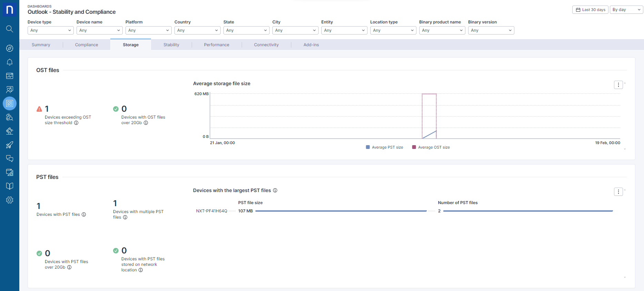
Task: Click the 107 MB PST file size bar
Action: [341, 211]
